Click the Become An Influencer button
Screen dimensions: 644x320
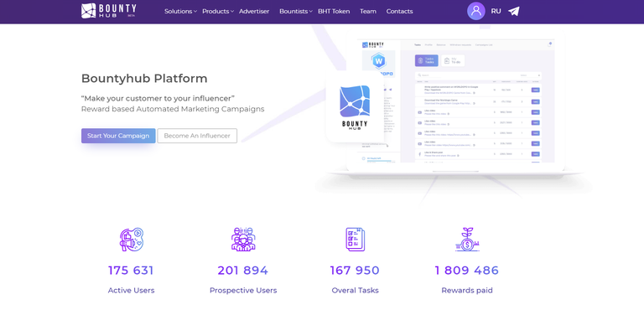pyautogui.click(x=197, y=136)
